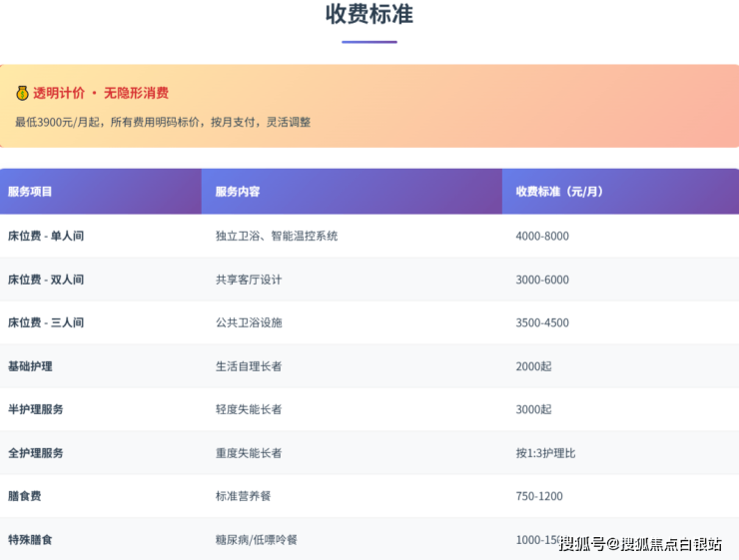Select the 床位费 - 单人间 row label
The width and height of the screenshot is (739, 560).
click(46, 237)
